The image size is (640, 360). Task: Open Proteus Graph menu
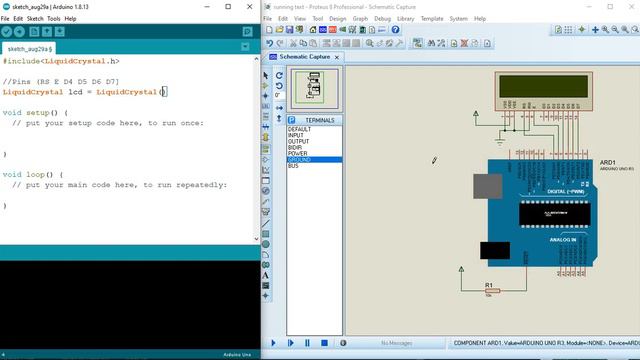pos(360,19)
